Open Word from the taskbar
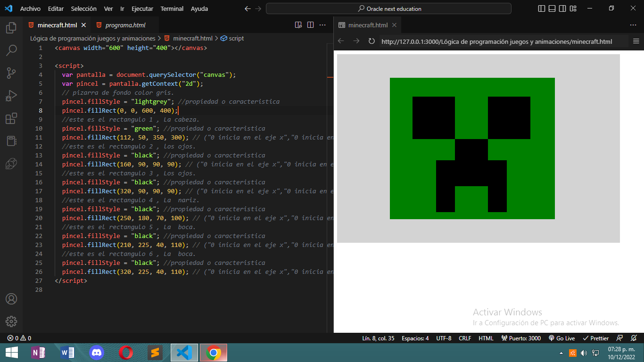Screen dimensions: 644x362 click(68, 353)
